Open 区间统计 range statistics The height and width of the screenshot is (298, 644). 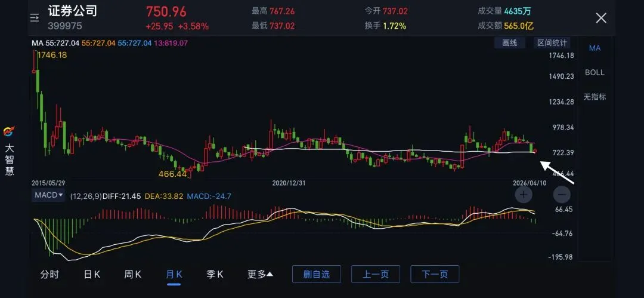(552, 43)
